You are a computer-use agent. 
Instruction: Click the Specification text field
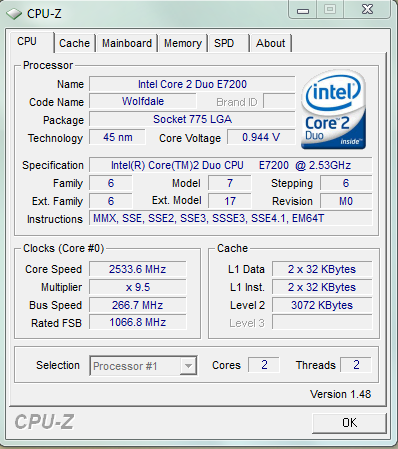(230, 165)
